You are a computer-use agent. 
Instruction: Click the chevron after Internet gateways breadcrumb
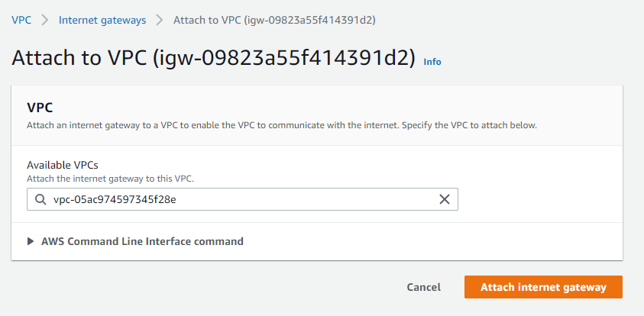click(x=160, y=20)
